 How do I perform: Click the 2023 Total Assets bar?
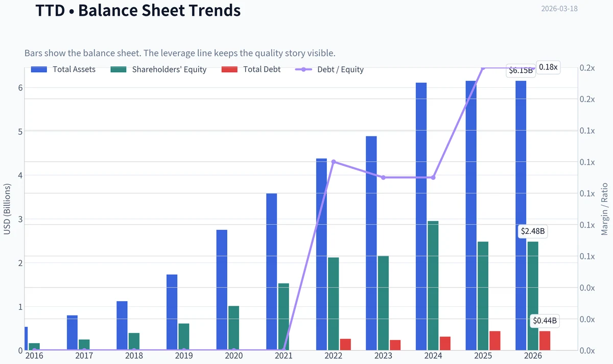tap(371, 243)
